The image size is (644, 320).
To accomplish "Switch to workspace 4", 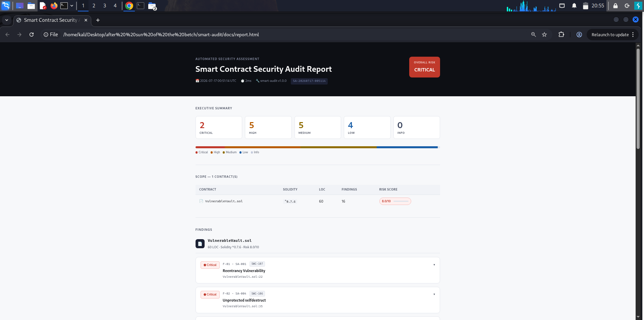I will (x=115, y=6).
